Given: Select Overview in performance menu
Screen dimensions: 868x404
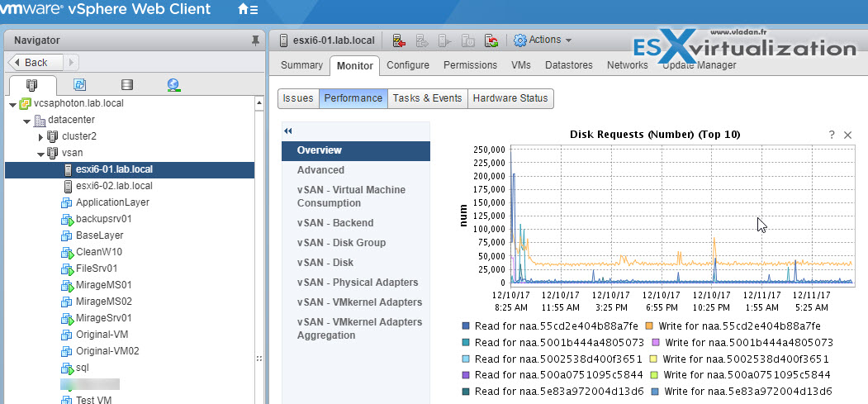Looking at the screenshot, I should 356,150.
